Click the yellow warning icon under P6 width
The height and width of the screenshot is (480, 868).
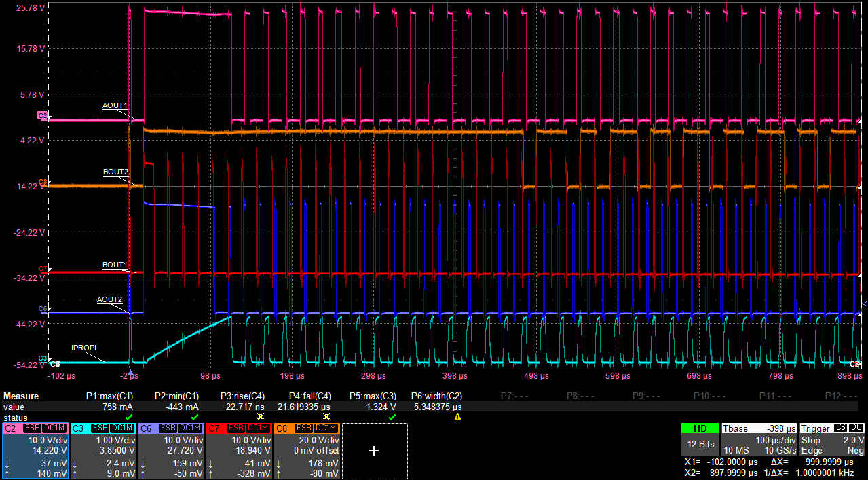click(458, 418)
